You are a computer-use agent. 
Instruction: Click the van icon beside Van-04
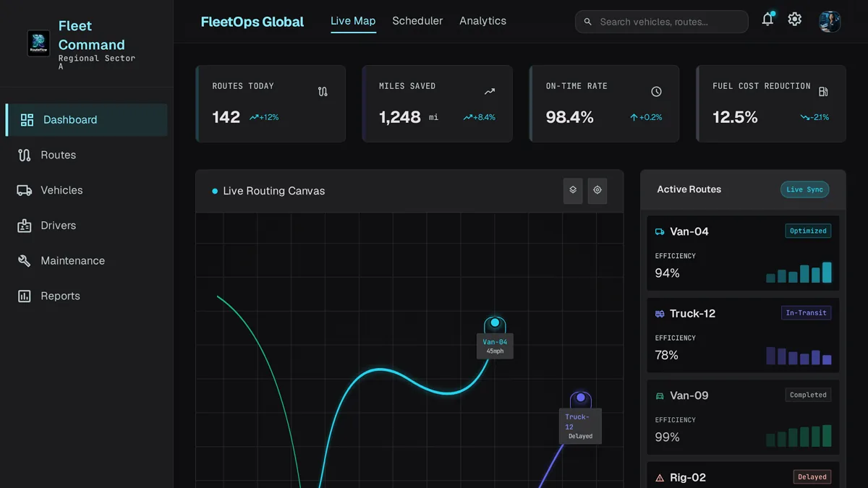point(660,232)
